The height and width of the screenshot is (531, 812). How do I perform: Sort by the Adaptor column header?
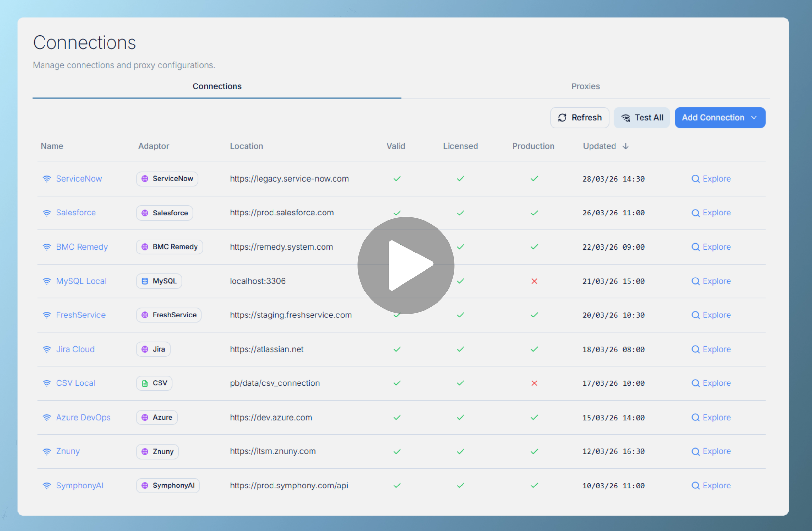pos(154,146)
